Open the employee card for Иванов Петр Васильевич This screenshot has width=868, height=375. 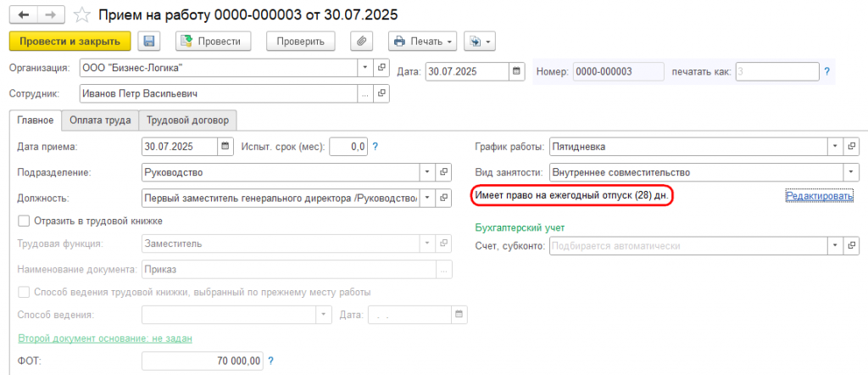(381, 93)
